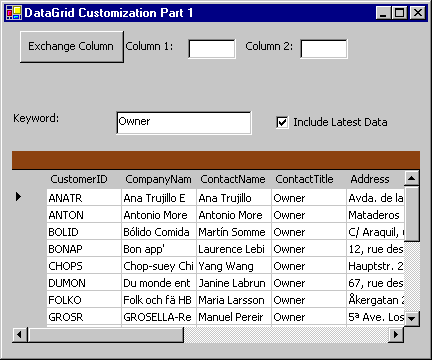Click the Owner title cell in the ANATR row

point(309,198)
